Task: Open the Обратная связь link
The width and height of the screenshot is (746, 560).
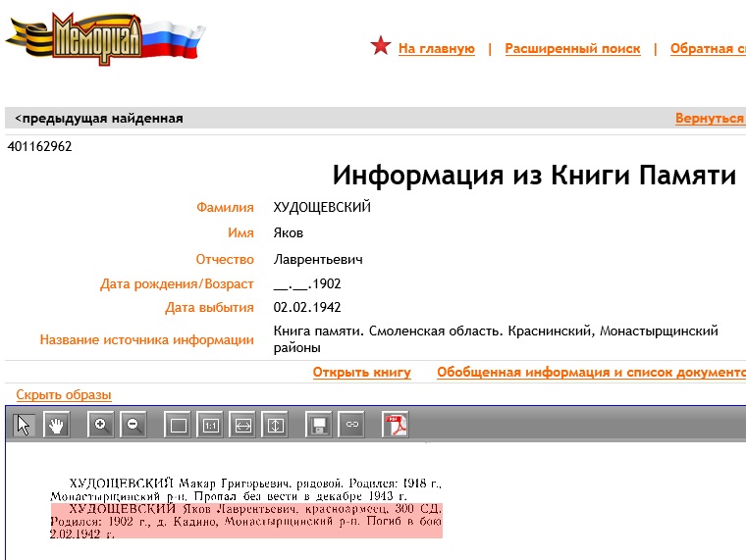Action: coord(708,49)
